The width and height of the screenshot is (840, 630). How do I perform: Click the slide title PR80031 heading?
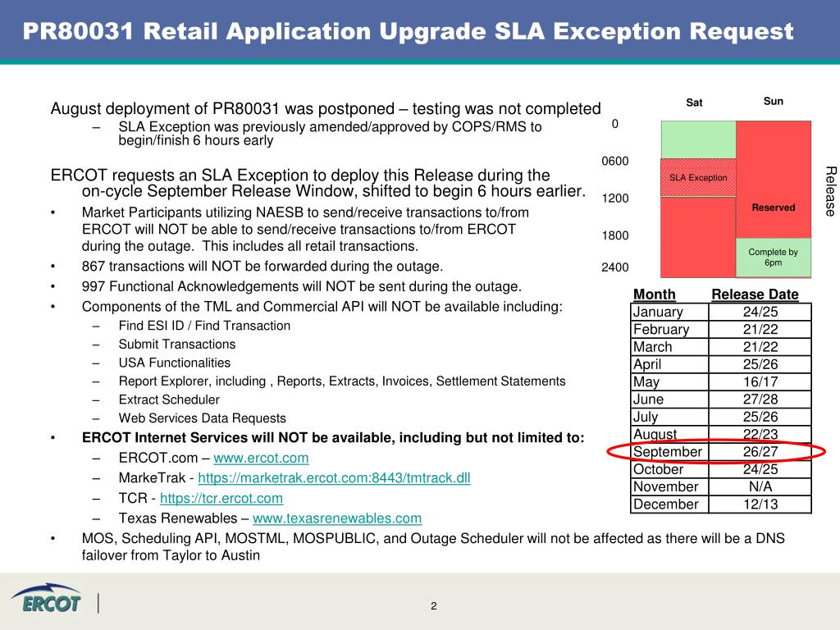point(408,31)
